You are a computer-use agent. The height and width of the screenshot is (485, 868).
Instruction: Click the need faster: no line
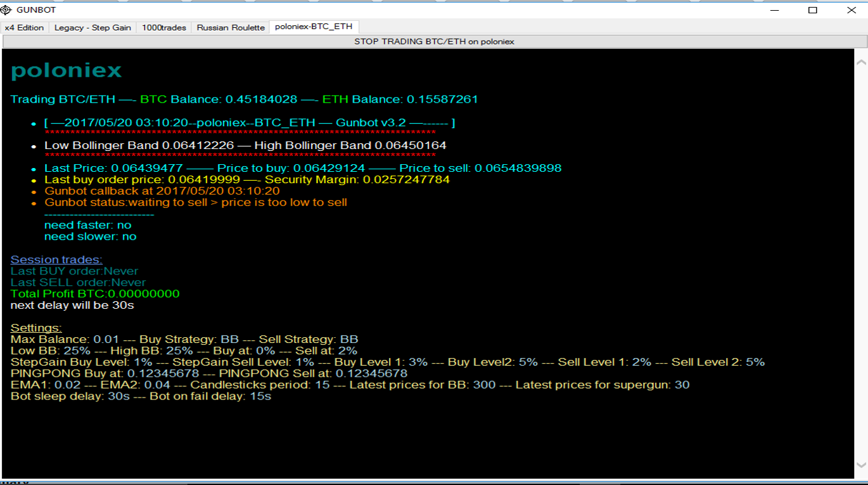coord(88,225)
